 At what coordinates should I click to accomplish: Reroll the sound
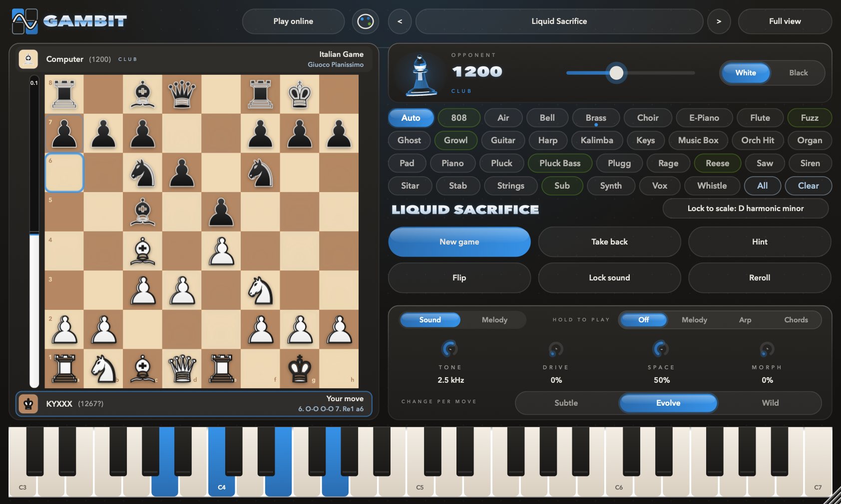pyautogui.click(x=760, y=278)
